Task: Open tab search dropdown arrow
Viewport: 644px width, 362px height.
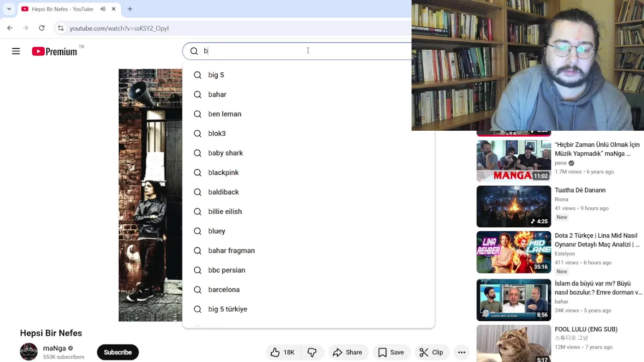Action: click(9, 9)
